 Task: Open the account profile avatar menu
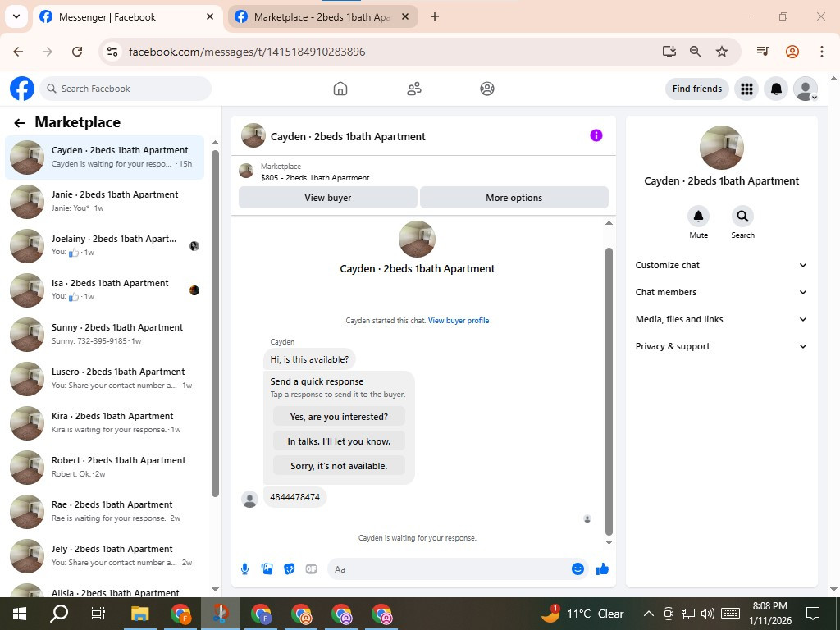[806, 89]
